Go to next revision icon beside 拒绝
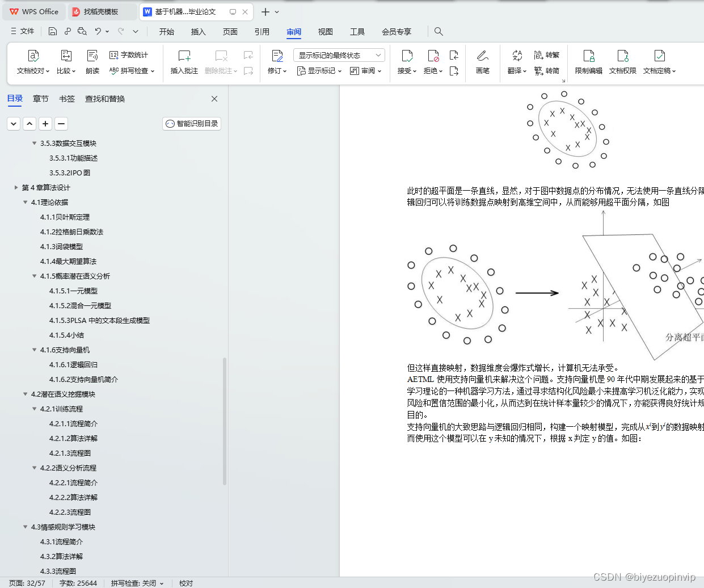704x588 pixels. [454, 71]
